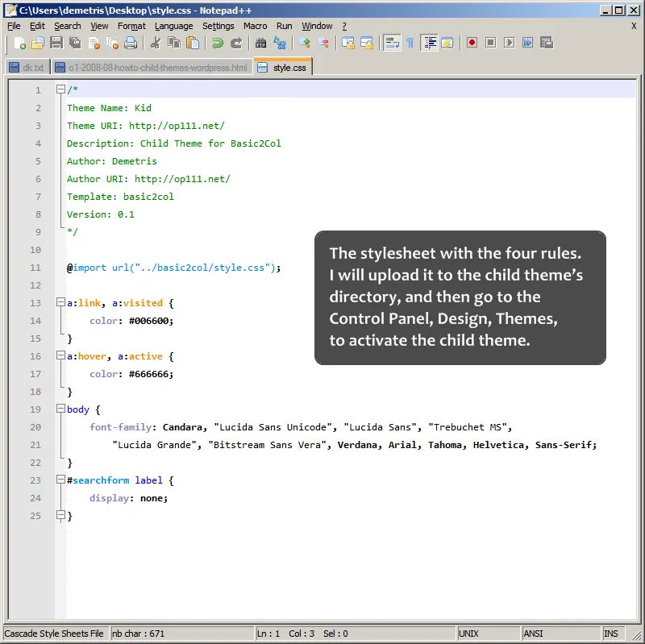Print the file with the printer icon
645x644 pixels.
pos(131,43)
